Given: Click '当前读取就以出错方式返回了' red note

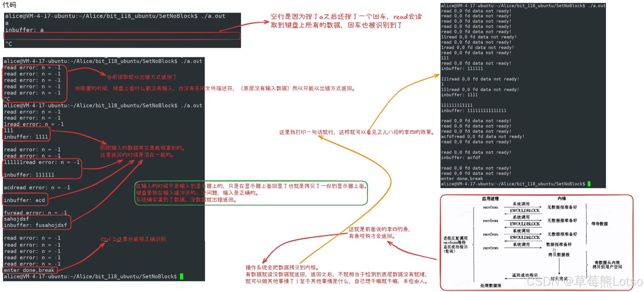Looking at the screenshot, I should coord(142,77).
